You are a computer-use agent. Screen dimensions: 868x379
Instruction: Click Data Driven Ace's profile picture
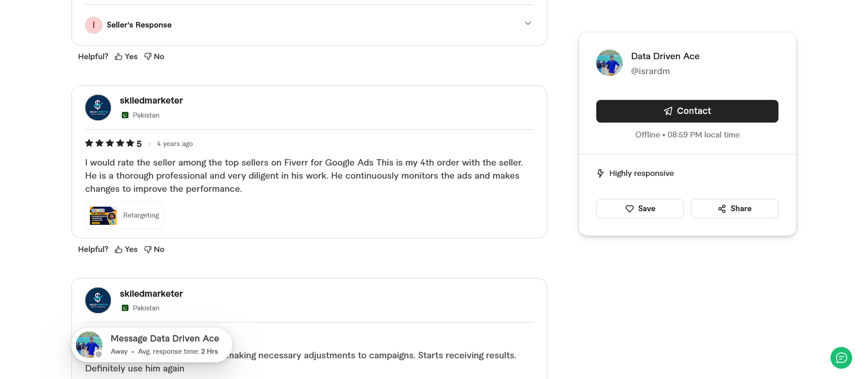609,62
